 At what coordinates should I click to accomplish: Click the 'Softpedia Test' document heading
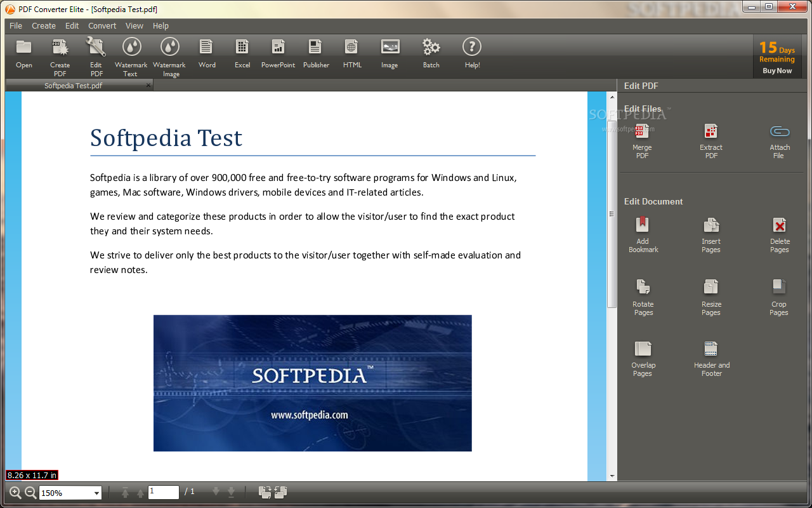[x=166, y=138]
